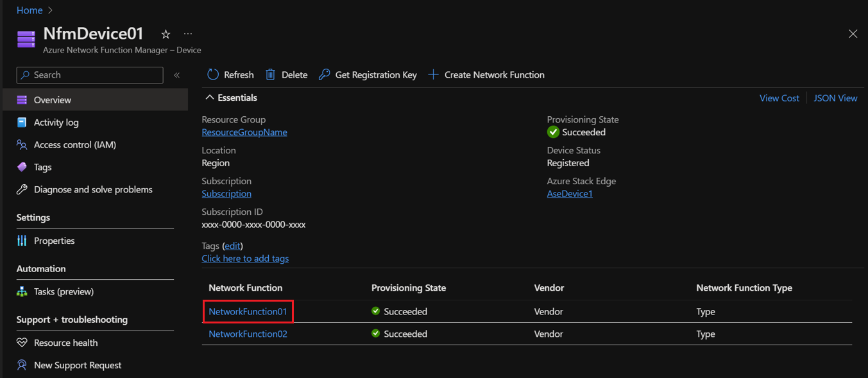Switch to JSON View
The width and height of the screenshot is (868, 378).
pos(835,98)
